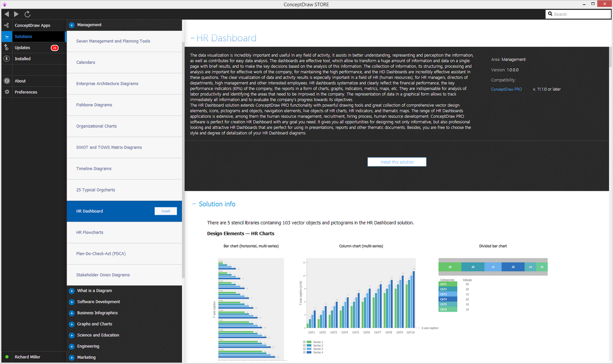Expand the Graphs and Charts category
Screen dimensions: 613x364
[x=72, y=324]
